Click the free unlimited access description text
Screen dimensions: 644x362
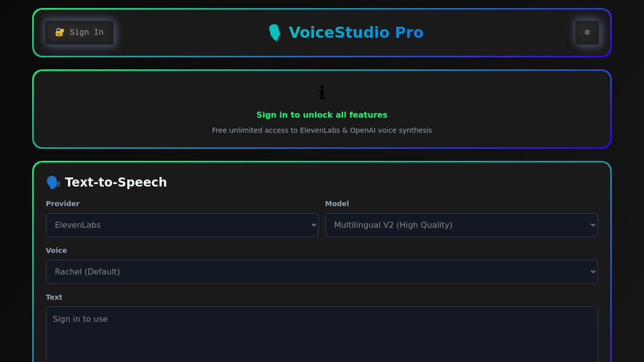322,130
